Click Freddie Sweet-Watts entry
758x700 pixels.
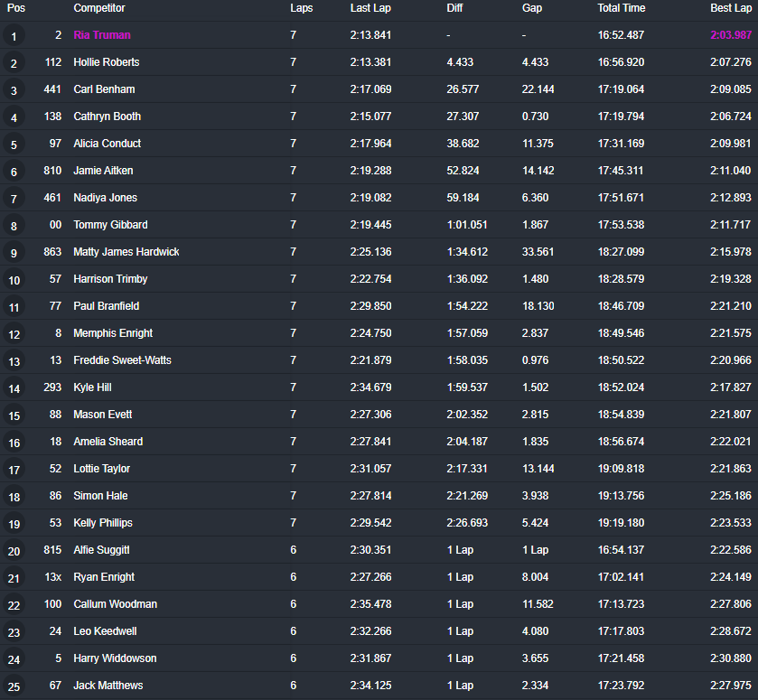(122, 360)
